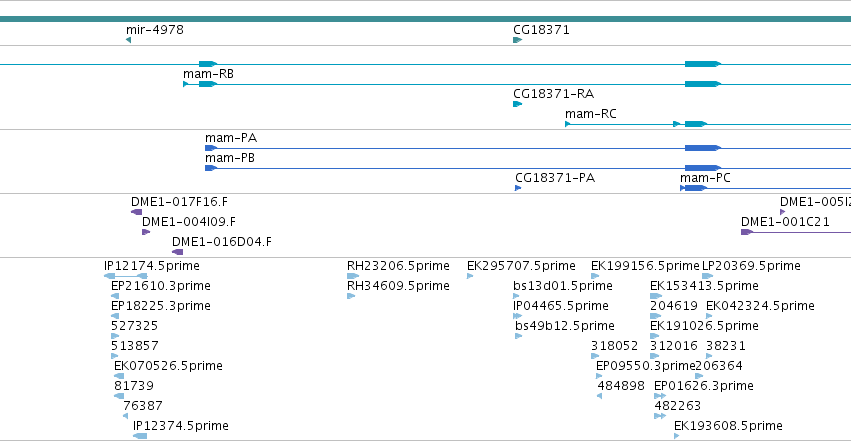851x441 pixels.
Task: Click the teal chromosome bar at top
Action: pos(426,19)
